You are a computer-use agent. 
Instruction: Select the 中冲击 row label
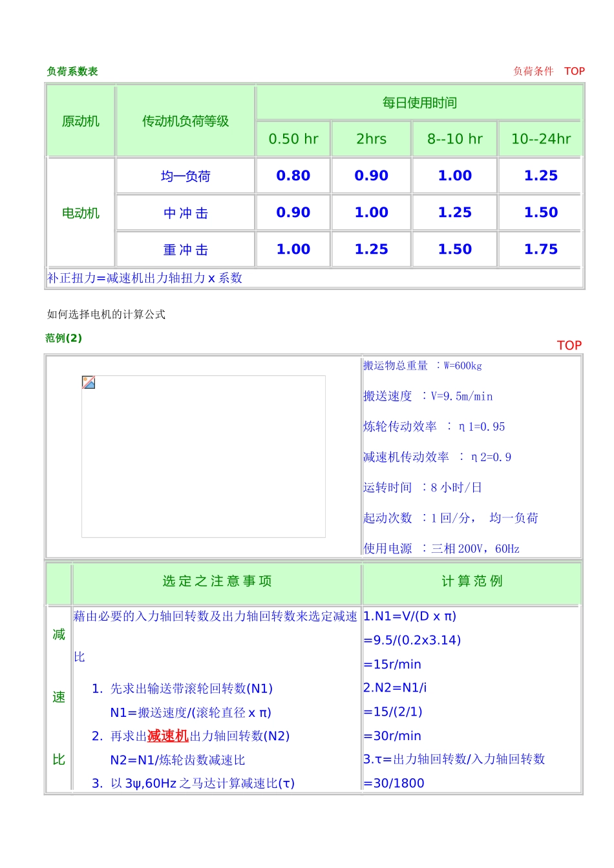pos(185,212)
